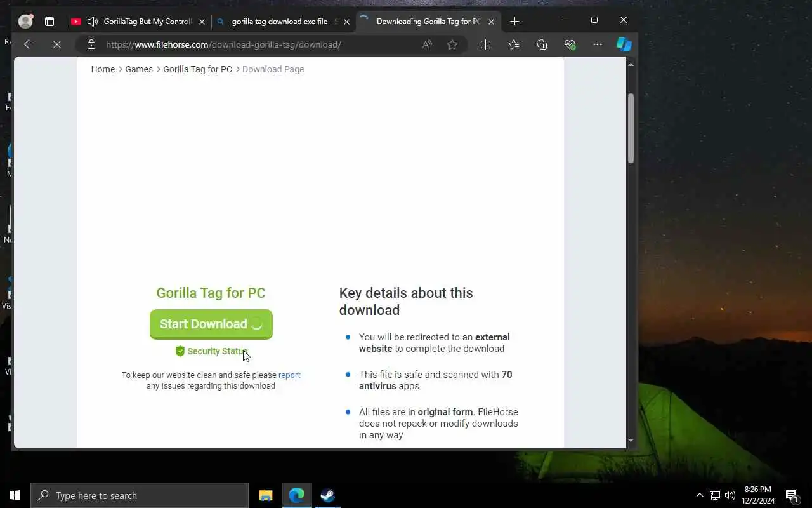The height and width of the screenshot is (508, 812).
Task: Open Games breadcrumb link
Action: point(139,69)
